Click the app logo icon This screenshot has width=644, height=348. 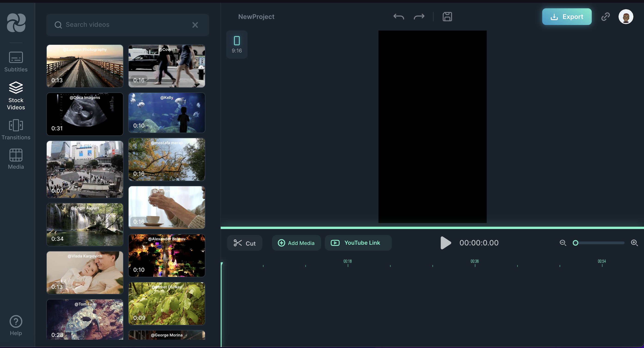click(x=16, y=23)
